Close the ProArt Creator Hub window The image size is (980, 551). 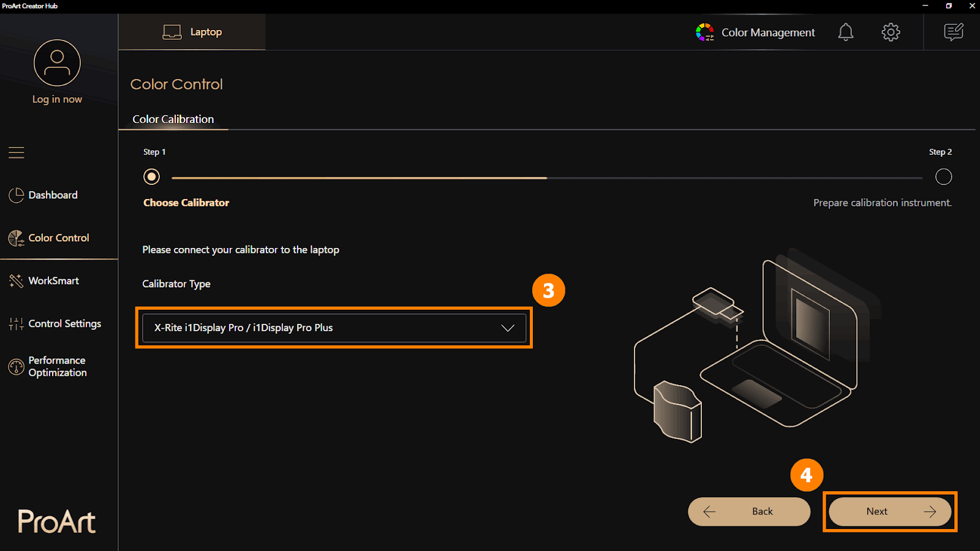pos(972,6)
